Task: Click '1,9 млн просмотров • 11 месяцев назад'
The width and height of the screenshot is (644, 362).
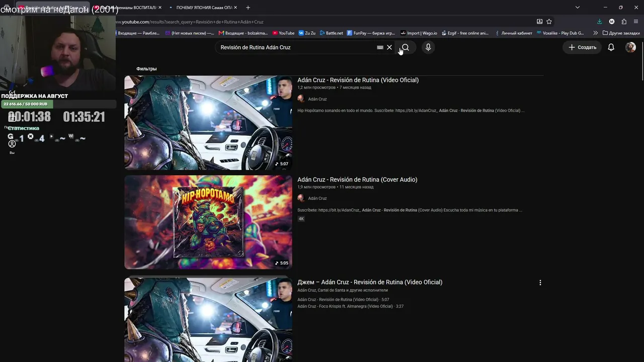Action: pos(335,187)
